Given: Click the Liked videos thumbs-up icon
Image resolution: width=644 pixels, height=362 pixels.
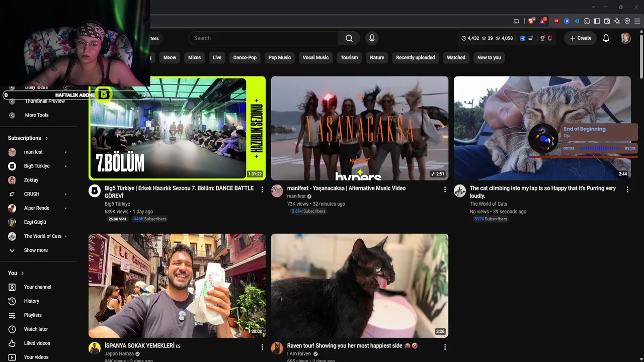Looking at the screenshot, I should pyautogui.click(x=12, y=343).
